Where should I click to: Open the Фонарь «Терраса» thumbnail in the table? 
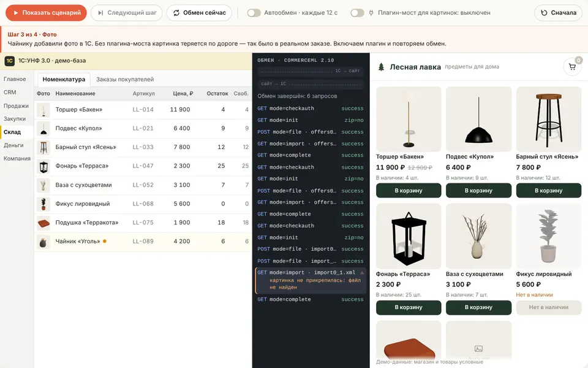pos(43,166)
